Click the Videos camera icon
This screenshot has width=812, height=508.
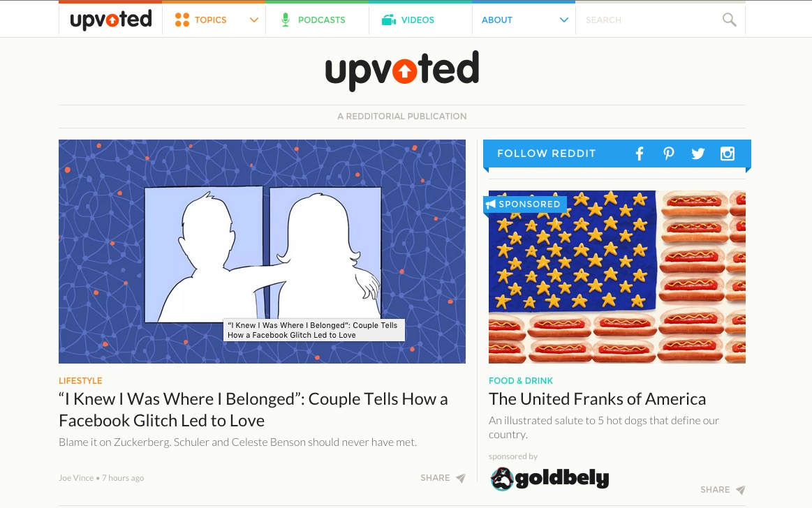388,20
